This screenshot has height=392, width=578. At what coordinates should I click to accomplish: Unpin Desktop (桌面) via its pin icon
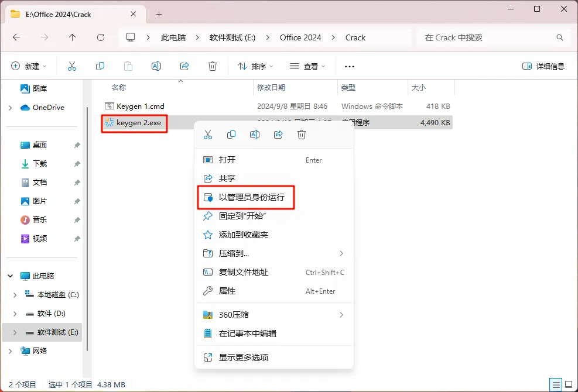[x=77, y=145]
